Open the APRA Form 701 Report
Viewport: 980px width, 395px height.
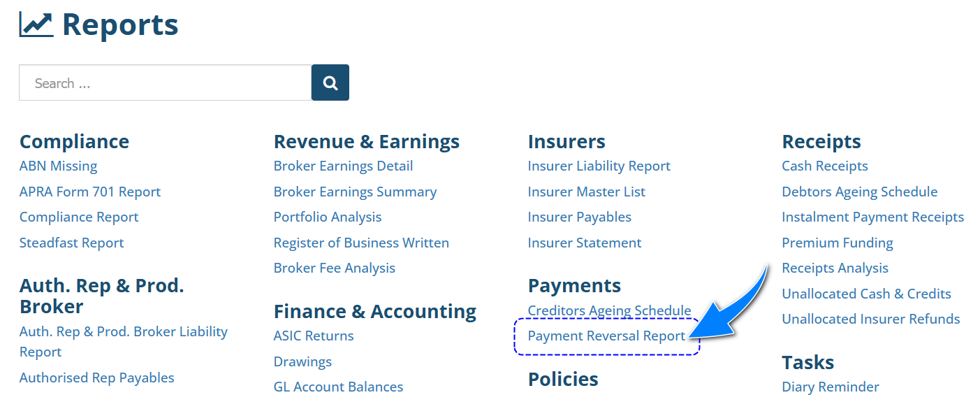[90, 192]
